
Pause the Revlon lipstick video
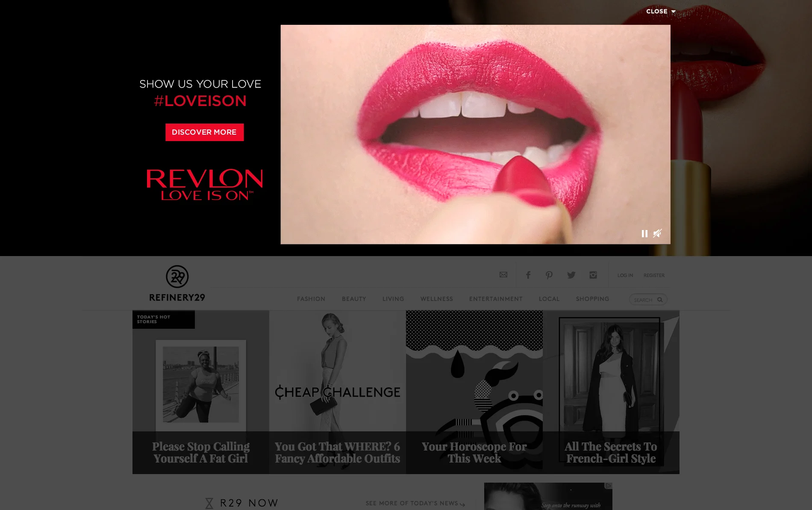click(644, 233)
